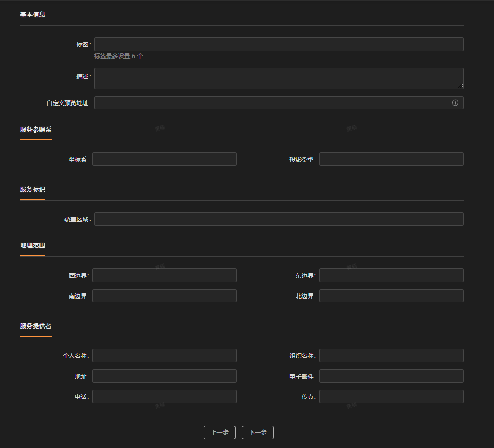This screenshot has width=494, height=448.
Task: Click the 电话 input field
Action: (x=164, y=397)
